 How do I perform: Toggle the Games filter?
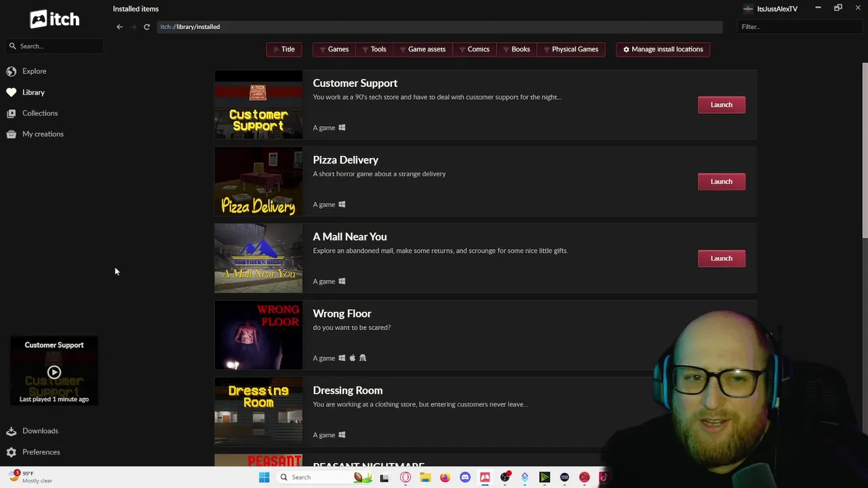click(x=334, y=49)
